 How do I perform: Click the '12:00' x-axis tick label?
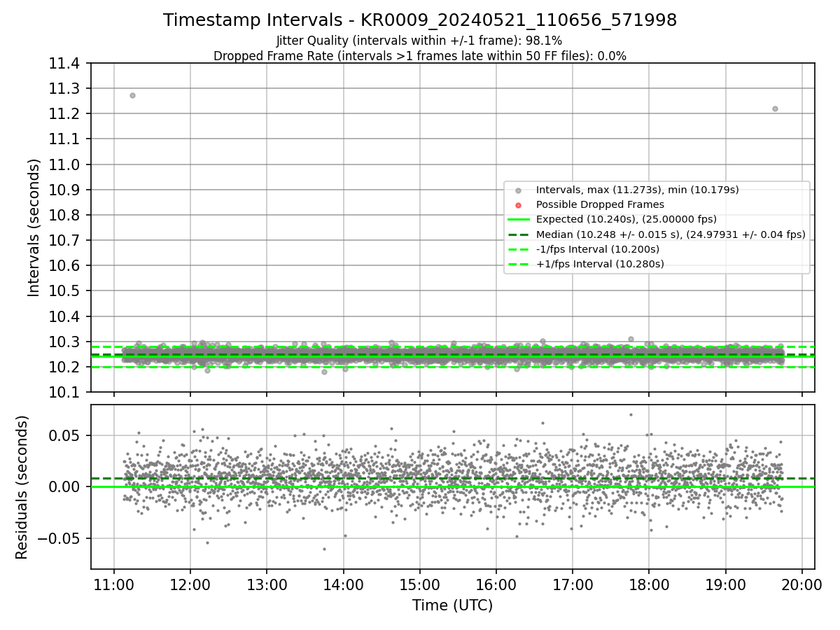point(190,584)
